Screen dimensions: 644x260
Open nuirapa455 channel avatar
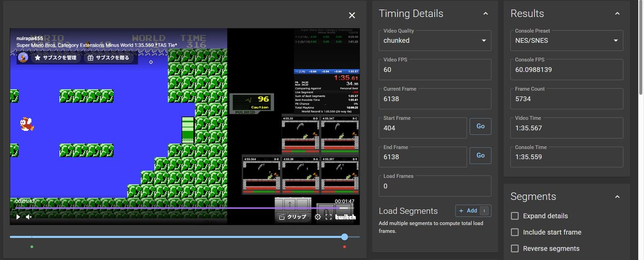[23, 57]
